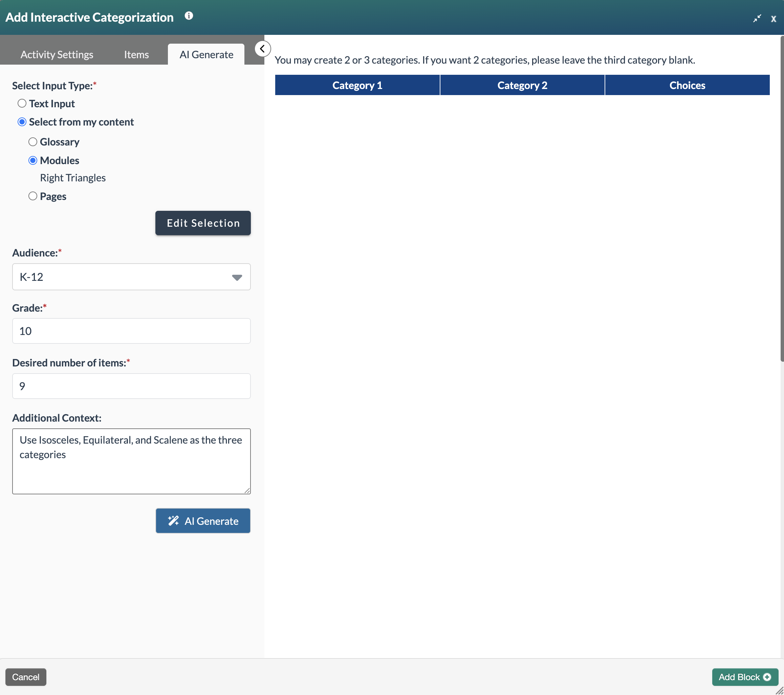Click inside the Grade input field
The width and height of the screenshot is (784, 695).
(131, 331)
